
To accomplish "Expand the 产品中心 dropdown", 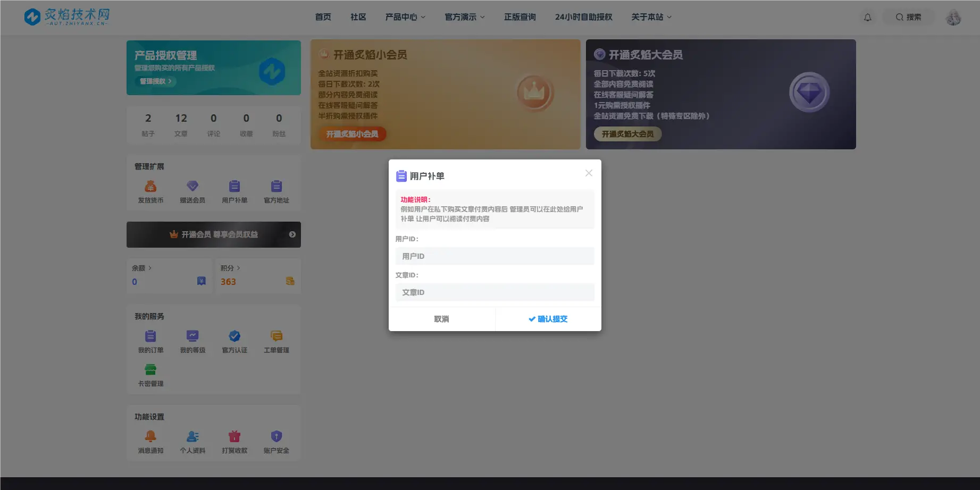I will click(x=405, y=17).
